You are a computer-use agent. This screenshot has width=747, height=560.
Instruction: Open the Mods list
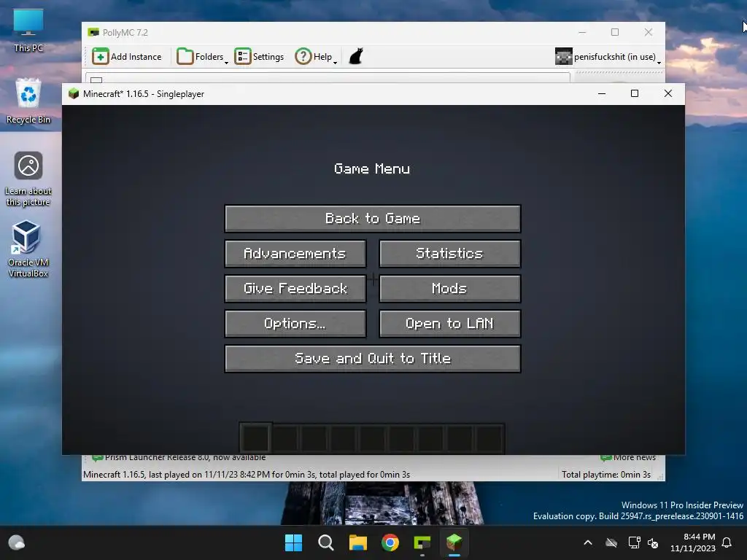449,289
